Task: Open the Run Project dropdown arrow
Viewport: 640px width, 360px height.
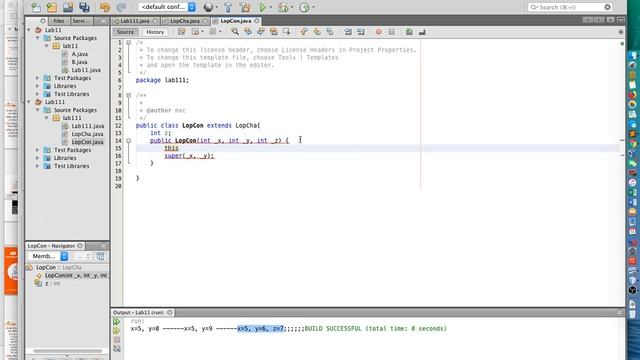Action: point(271,7)
